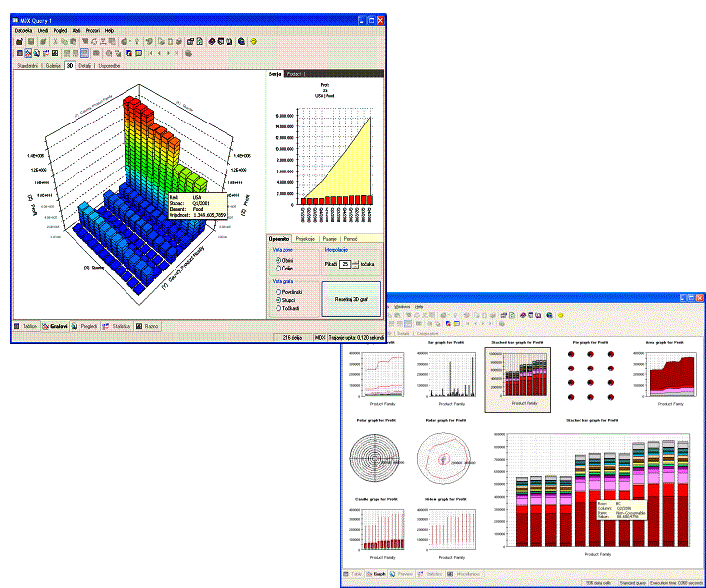Switch to the Standardni tab
The image size is (706, 588).
[x=27, y=66]
